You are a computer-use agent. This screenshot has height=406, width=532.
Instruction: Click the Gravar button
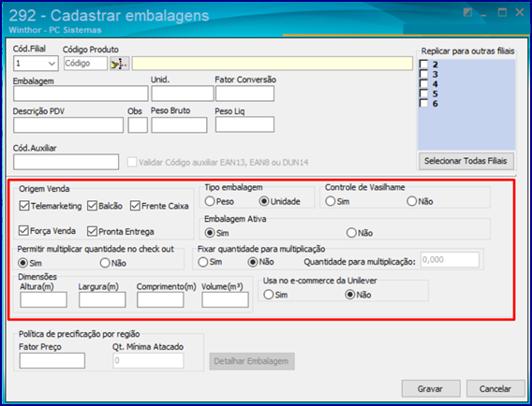click(431, 388)
